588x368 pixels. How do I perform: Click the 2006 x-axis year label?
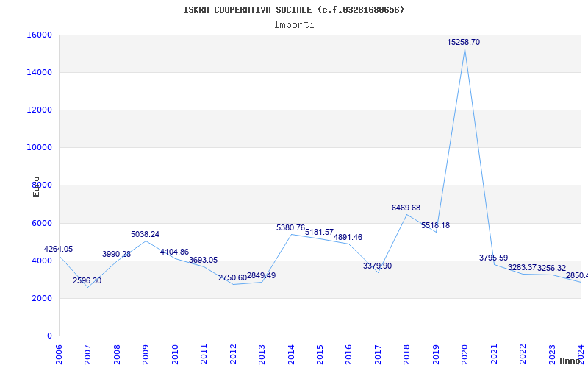(60, 355)
